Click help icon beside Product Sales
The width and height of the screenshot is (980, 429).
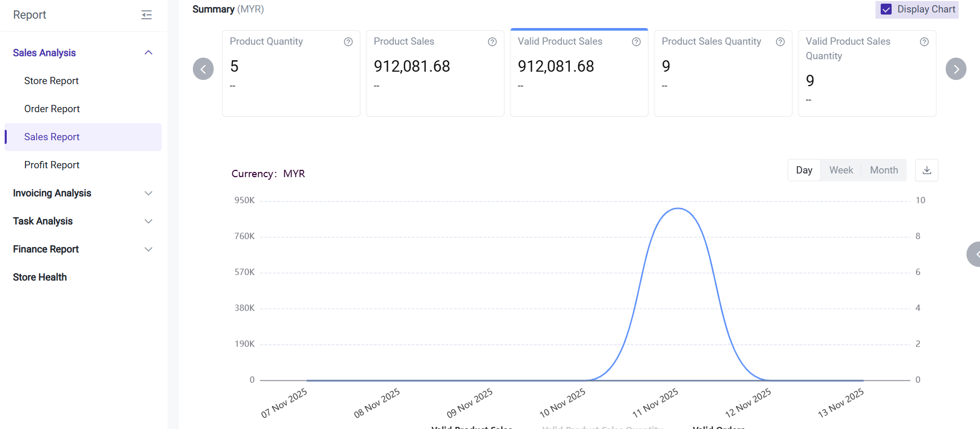click(x=492, y=42)
